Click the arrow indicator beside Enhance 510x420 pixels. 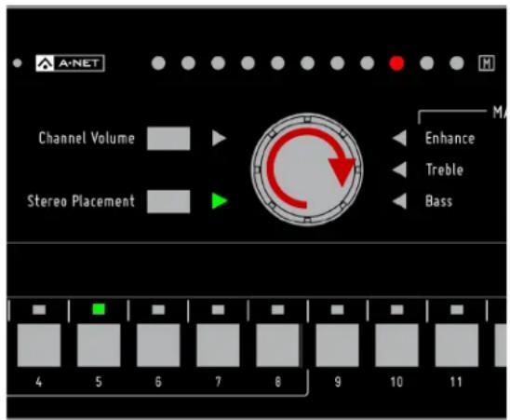pos(399,138)
